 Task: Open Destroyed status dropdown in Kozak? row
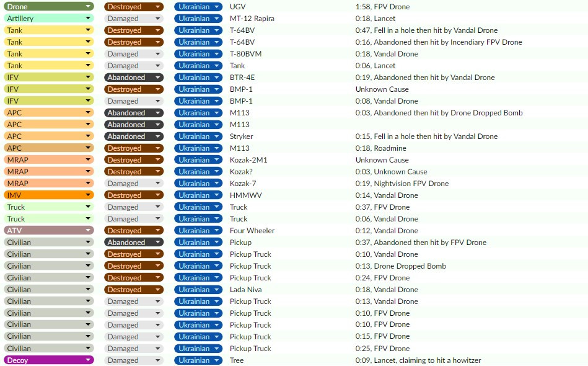(134, 172)
